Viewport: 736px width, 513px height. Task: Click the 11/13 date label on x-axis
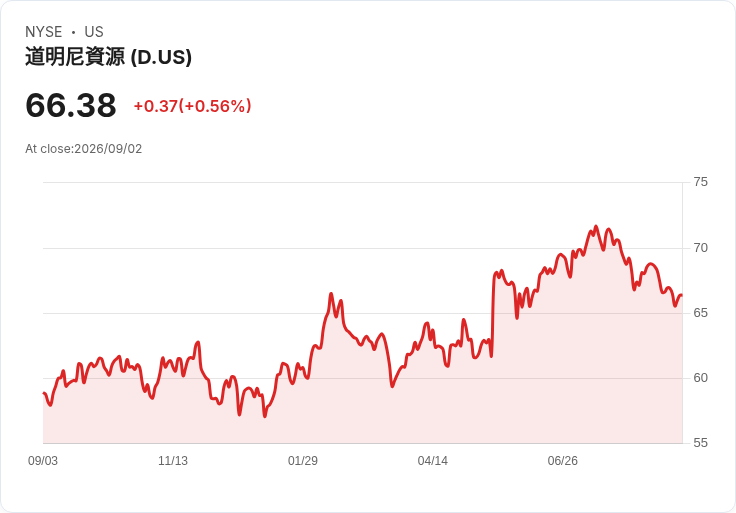(173, 461)
